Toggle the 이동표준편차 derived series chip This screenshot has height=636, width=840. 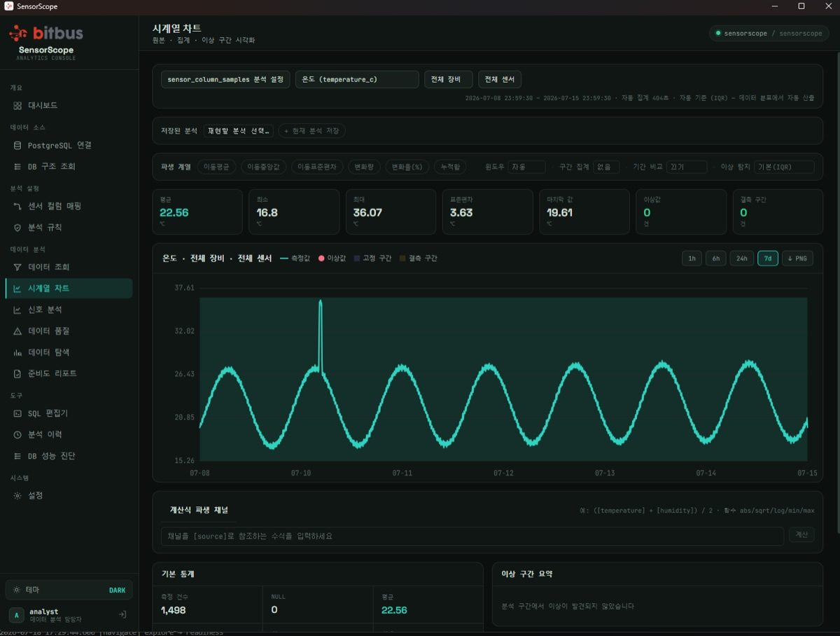pos(317,167)
